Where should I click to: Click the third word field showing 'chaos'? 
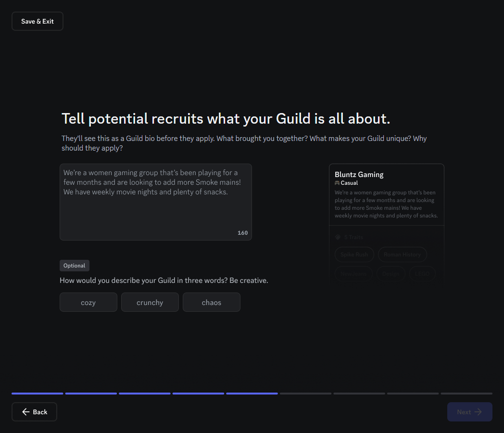212,302
